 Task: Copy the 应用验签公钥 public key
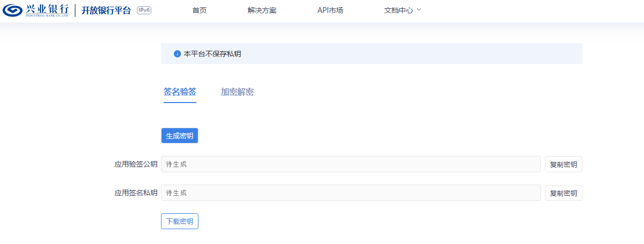pos(563,165)
